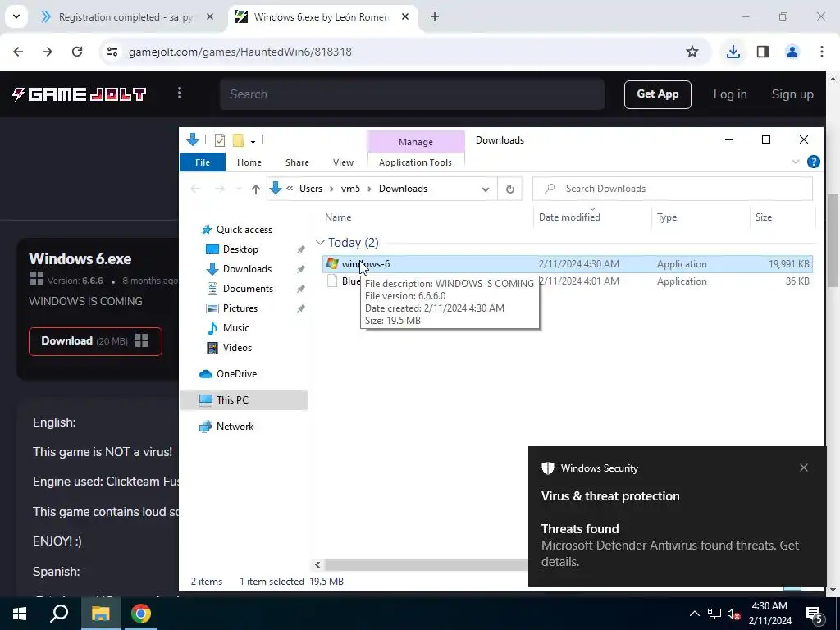Sort files by Size column
Screen dimensions: 840x630
(764, 217)
